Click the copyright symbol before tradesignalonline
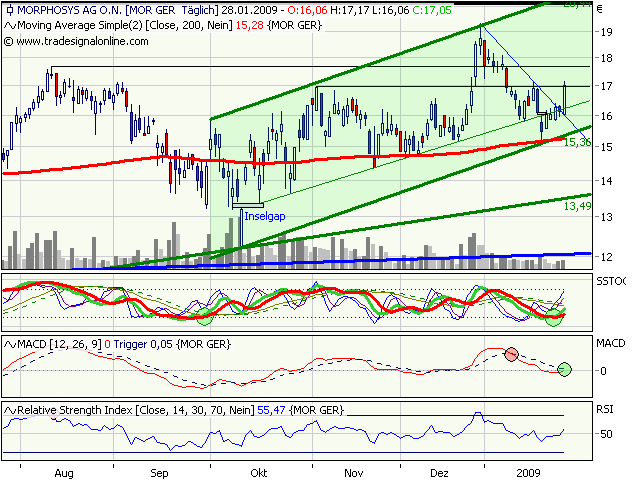 (x=9, y=41)
